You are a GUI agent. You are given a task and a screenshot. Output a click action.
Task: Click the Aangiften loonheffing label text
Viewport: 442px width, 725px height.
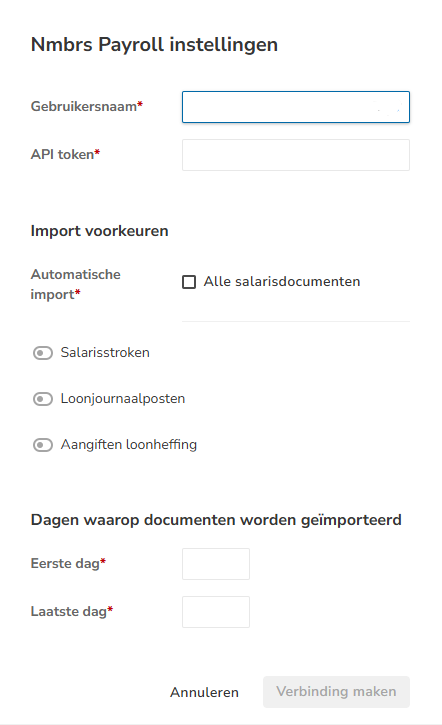tap(129, 445)
